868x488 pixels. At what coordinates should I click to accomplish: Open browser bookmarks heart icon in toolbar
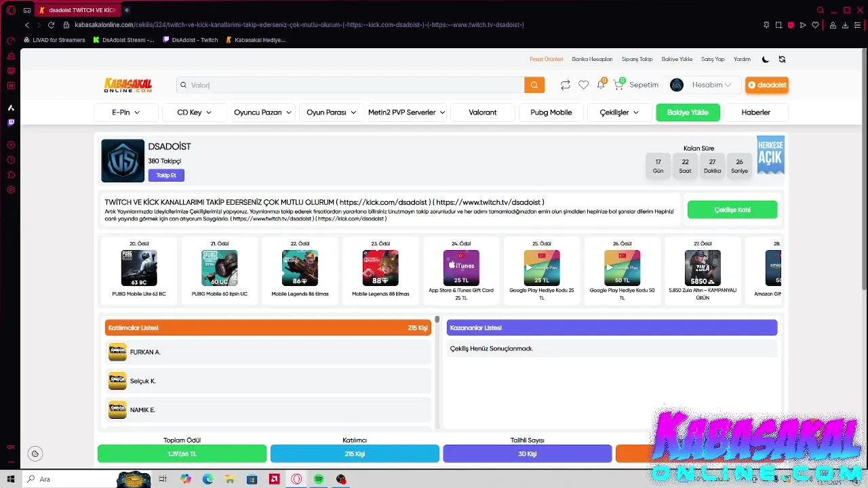815,25
